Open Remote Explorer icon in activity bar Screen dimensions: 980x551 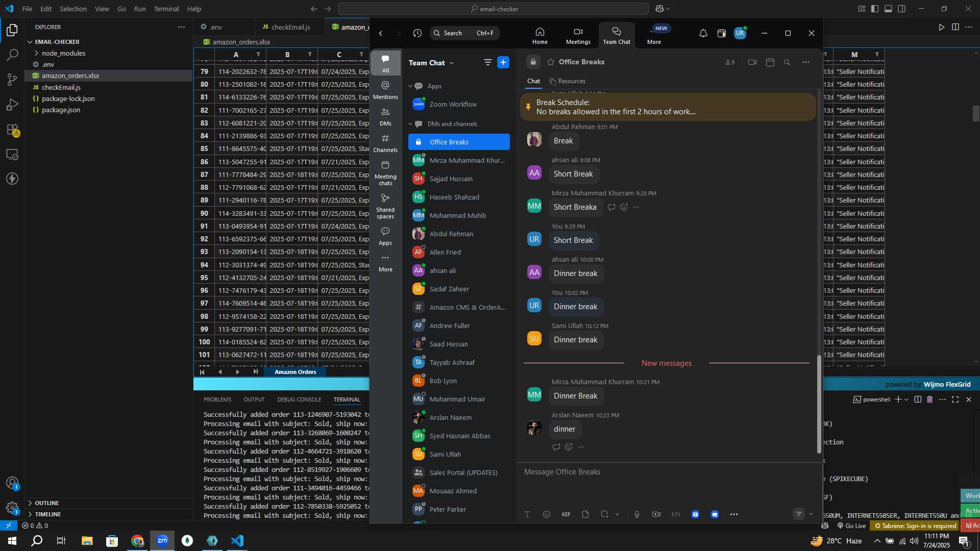[x=12, y=154]
